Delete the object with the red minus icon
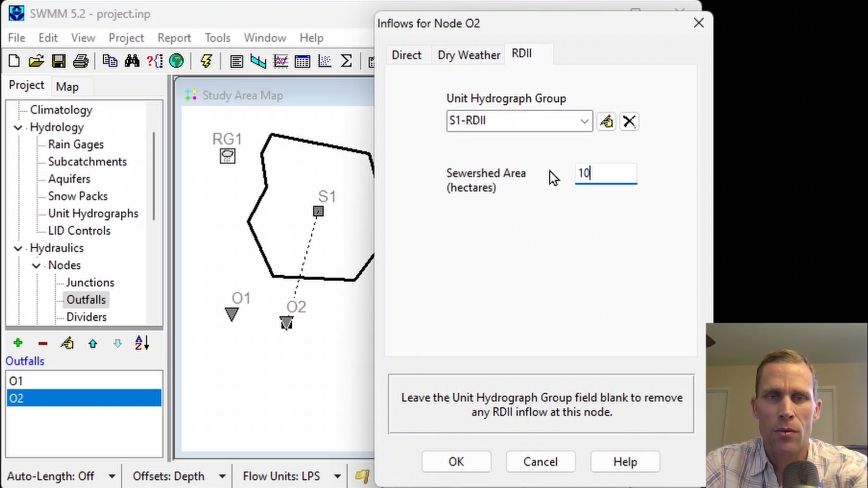Viewport: 868px width, 488px height. (43, 343)
